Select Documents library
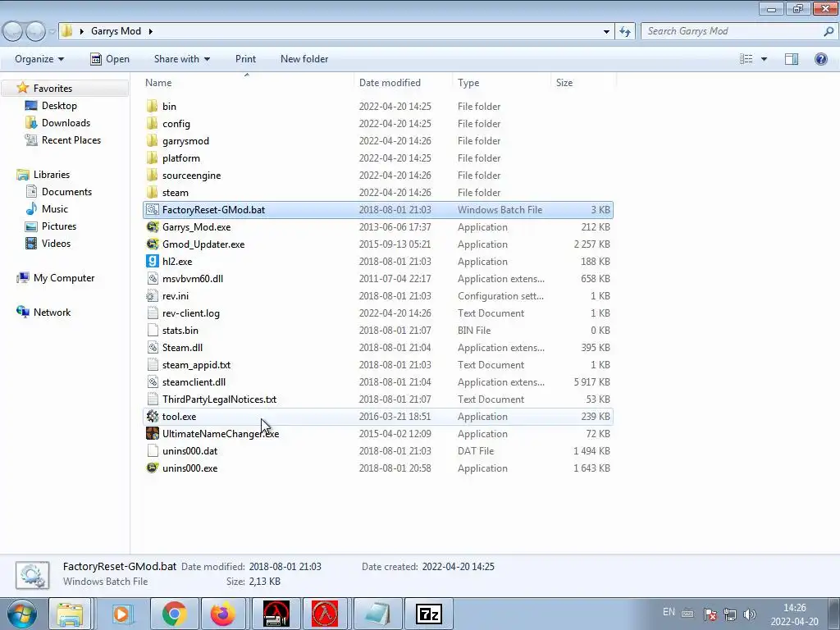This screenshot has width=840, height=630. click(66, 191)
